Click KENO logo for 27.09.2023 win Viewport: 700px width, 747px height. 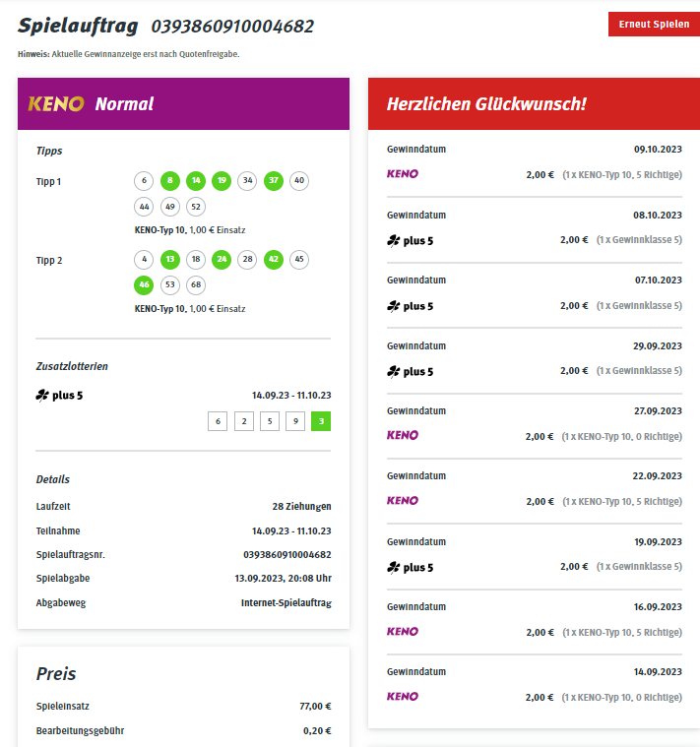coord(403,435)
